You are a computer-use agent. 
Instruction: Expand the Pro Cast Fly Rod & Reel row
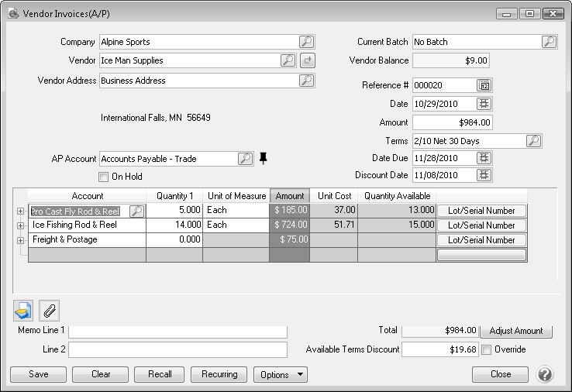point(20,211)
